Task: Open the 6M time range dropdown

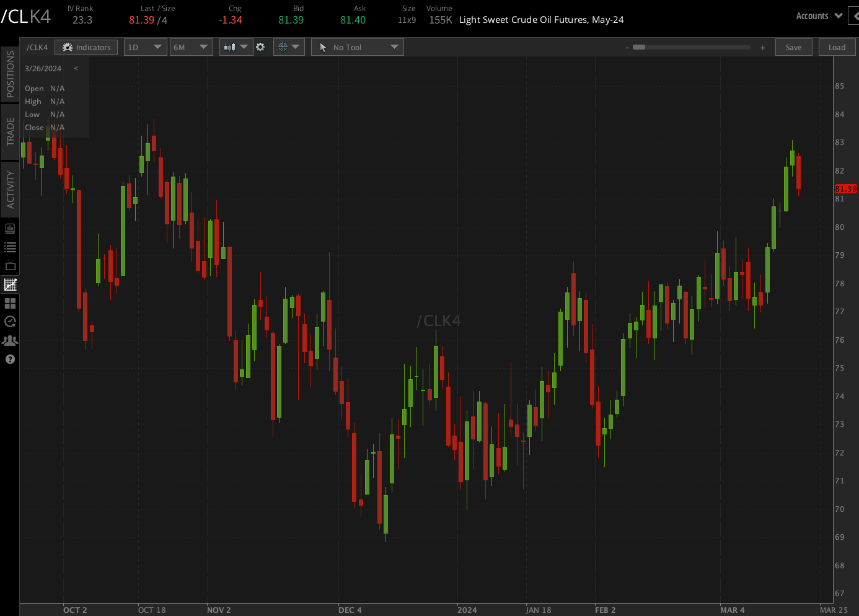Action: point(192,47)
